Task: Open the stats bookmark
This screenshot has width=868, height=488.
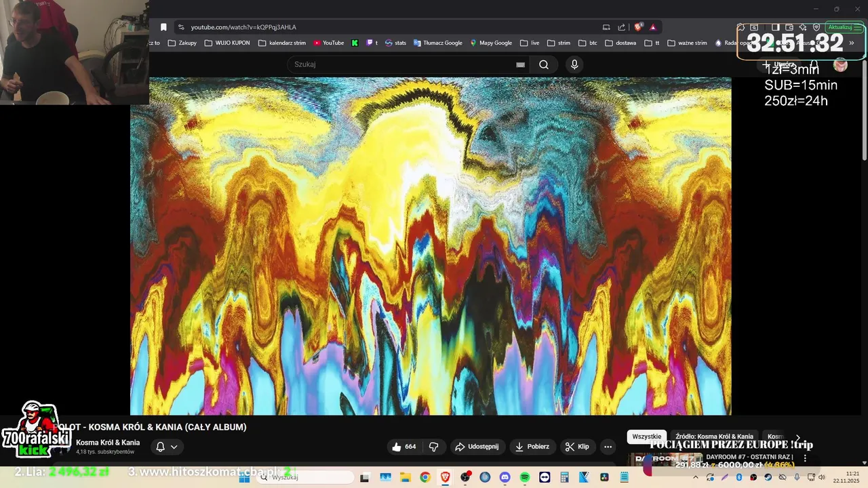Action: click(395, 43)
